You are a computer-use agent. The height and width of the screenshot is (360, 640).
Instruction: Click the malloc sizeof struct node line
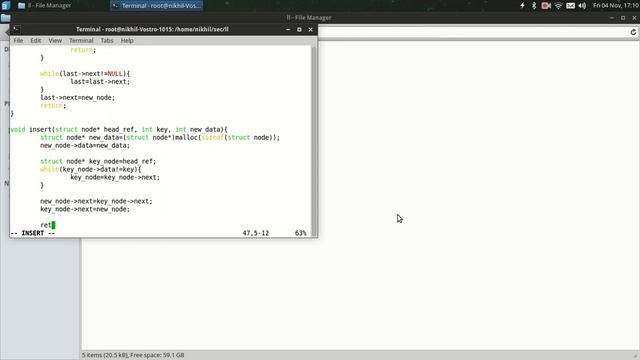[x=160, y=138]
